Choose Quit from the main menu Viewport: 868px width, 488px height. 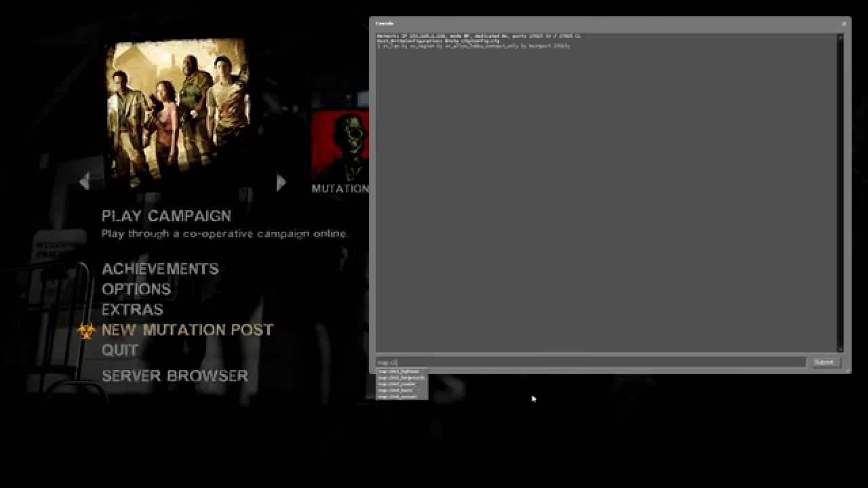pyautogui.click(x=120, y=350)
